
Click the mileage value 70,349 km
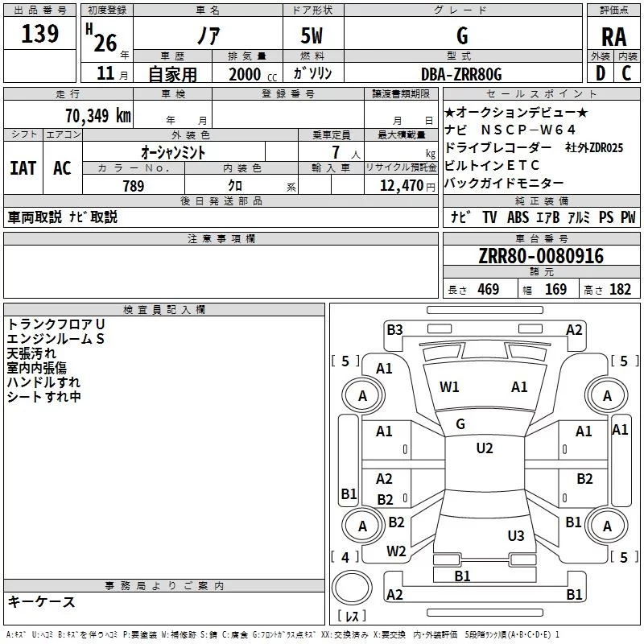tap(98, 116)
